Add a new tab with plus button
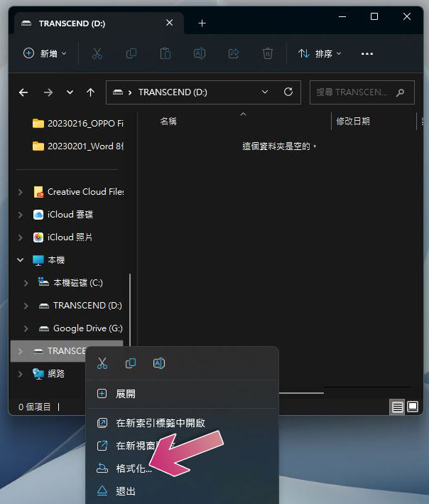Screen dimensions: 429x504 [202, 23]
